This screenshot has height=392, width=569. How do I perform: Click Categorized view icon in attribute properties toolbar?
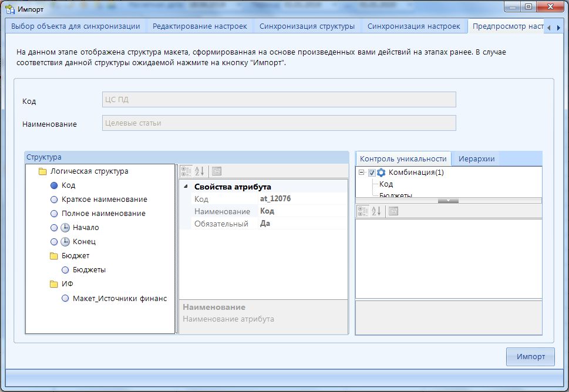tap(186, 171)
